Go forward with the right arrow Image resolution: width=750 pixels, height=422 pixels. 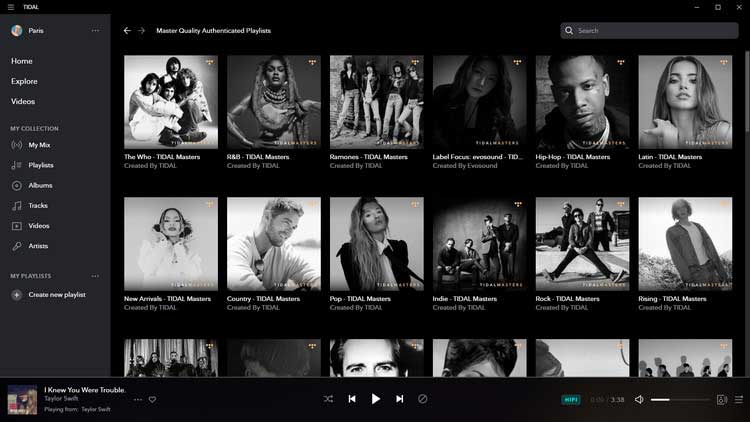coord(141,30)
